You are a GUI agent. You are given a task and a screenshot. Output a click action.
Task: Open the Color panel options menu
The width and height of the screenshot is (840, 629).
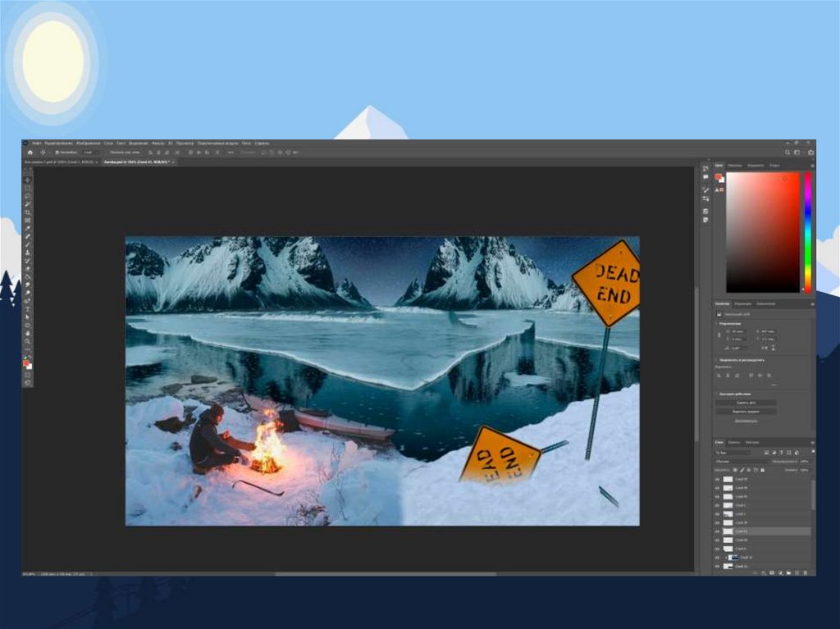(x=812, y=166)
